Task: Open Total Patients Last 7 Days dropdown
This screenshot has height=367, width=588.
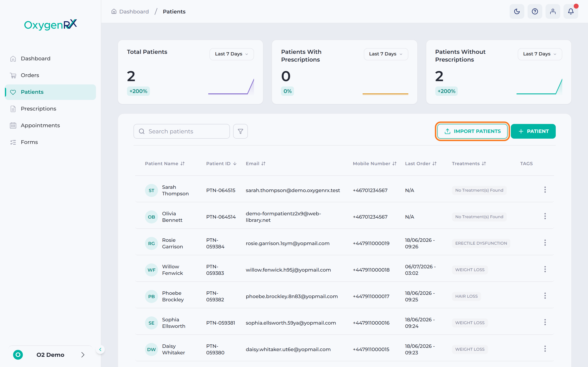Action: (x=232, y=54)
